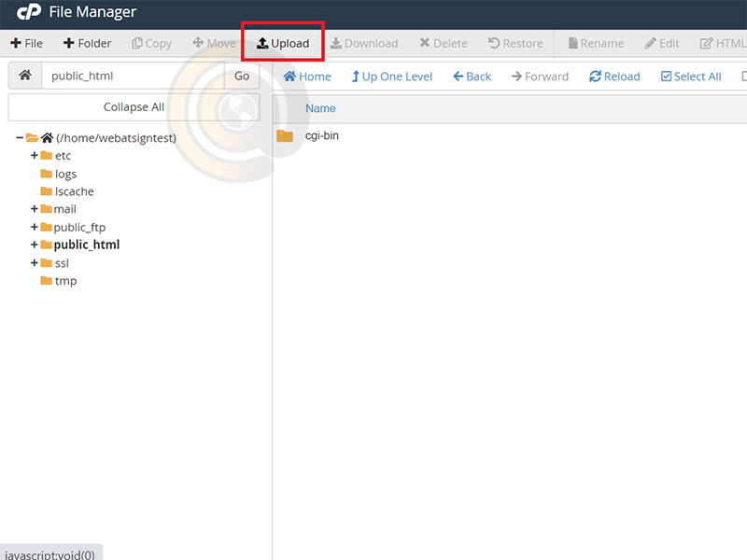
Task: Create a new folder with the Folder button
Action: click(87, 43)
